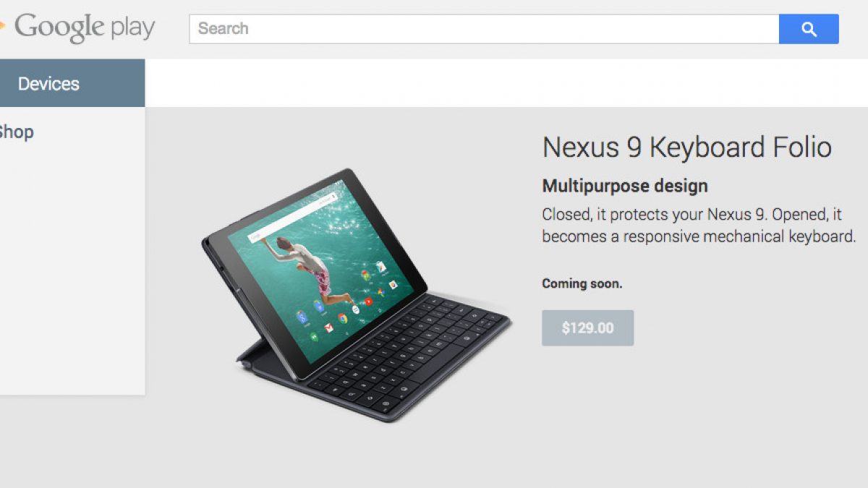Tap the blue Contacts icon on tablet
The width and height of the screenshot is (868, 488).
pos(319,306)
